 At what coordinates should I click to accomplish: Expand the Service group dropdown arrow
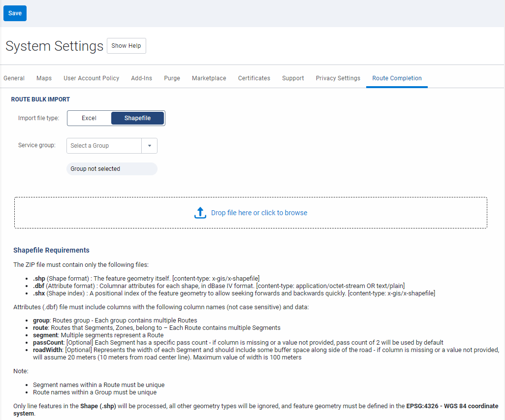(150, 146)
